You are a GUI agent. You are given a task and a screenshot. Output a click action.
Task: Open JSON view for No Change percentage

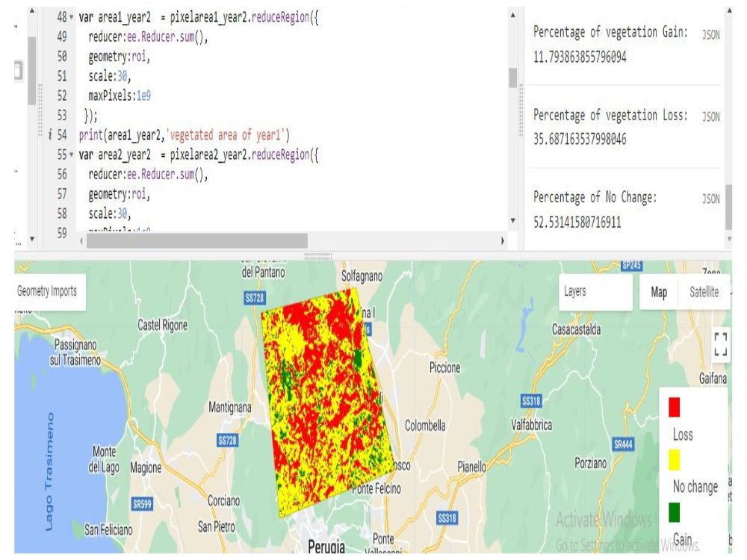pyautogui.click(x=710, y=199)
